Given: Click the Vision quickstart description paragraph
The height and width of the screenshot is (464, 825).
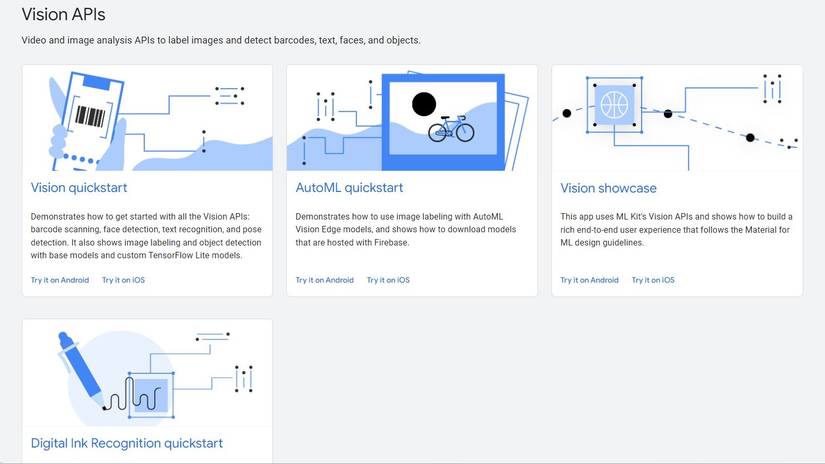Looking at the screenshot, I should 146,235.
